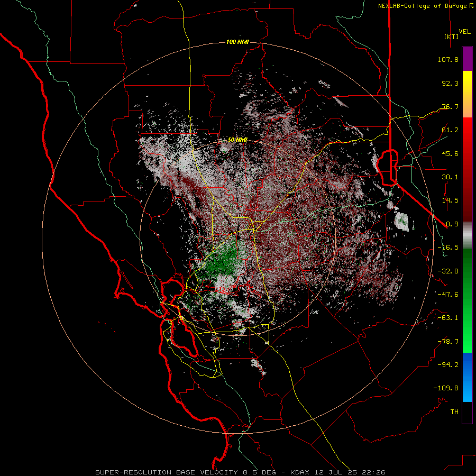Pick the gray near-zero color bar segment
Image resolution: width=476 pixels, height=476 pixels.
coord(467,235)
